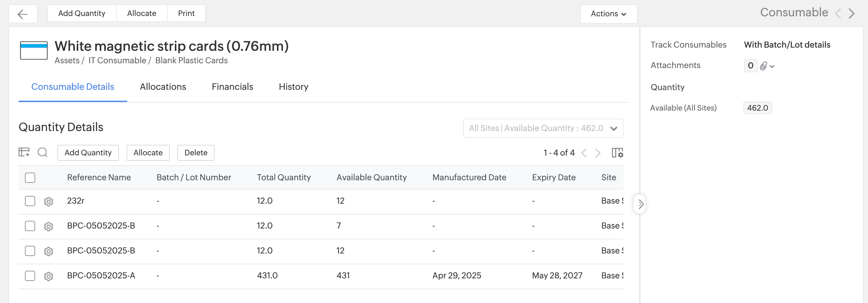Click the Blank Plastic Cards breadcrumb
The width and height of the screenshot is (868, 303).
coord(191,61)
